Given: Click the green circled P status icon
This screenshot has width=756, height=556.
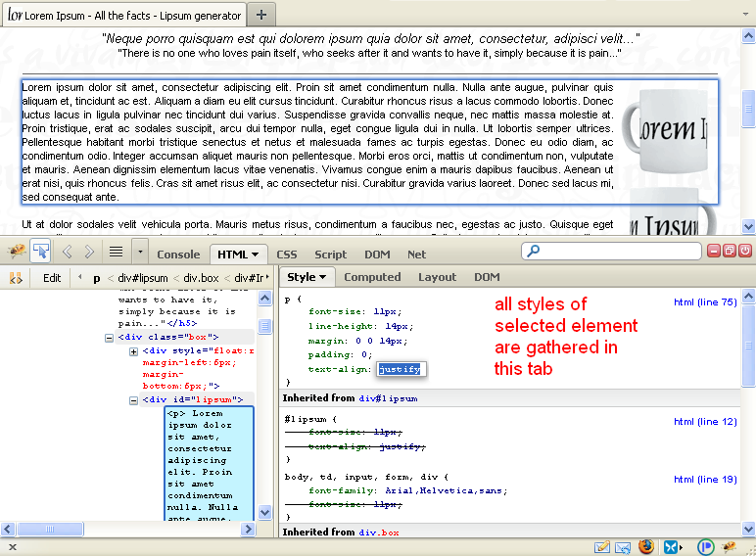Looking at the screenshot, I should coord(705,547).
